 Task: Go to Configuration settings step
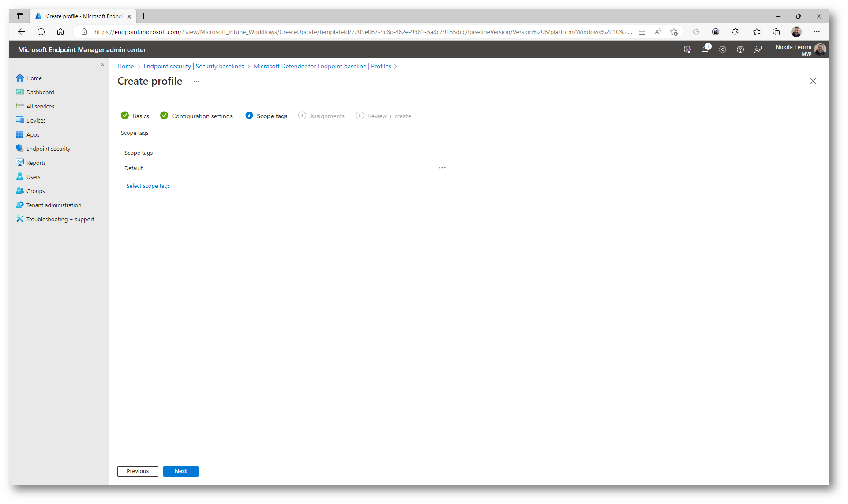click(196, 116)
